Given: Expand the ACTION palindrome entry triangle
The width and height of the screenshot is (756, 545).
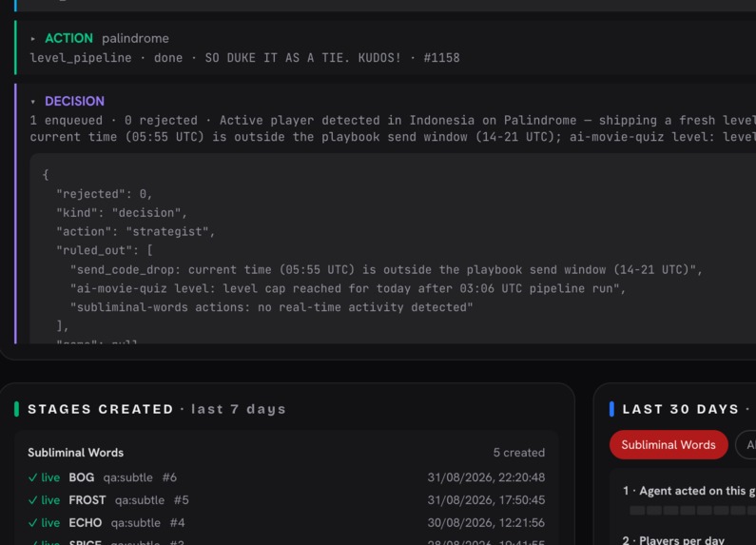Looking at the screenshot, I should [32, 39].
